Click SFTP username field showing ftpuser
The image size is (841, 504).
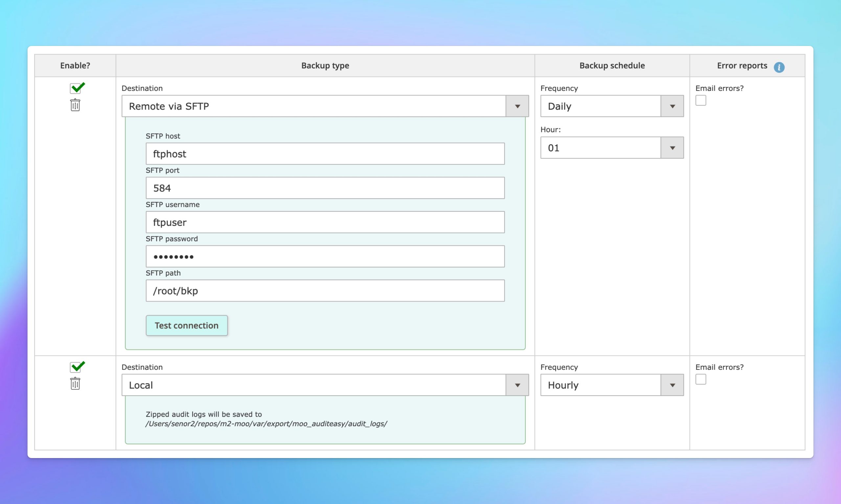tap(325, 222)
